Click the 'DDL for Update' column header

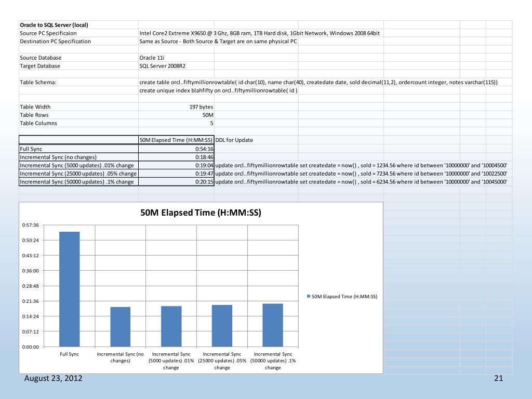(x=234, y=140)
